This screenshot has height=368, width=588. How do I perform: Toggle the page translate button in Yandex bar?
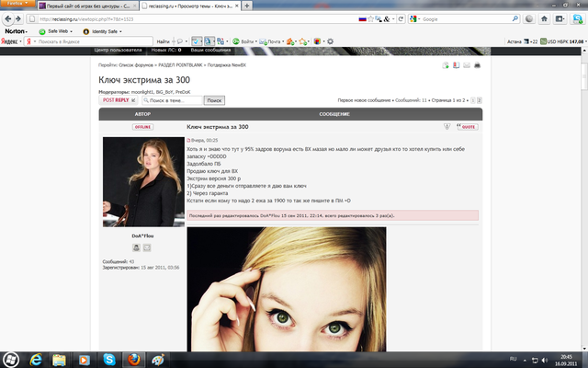pos(209,41)
